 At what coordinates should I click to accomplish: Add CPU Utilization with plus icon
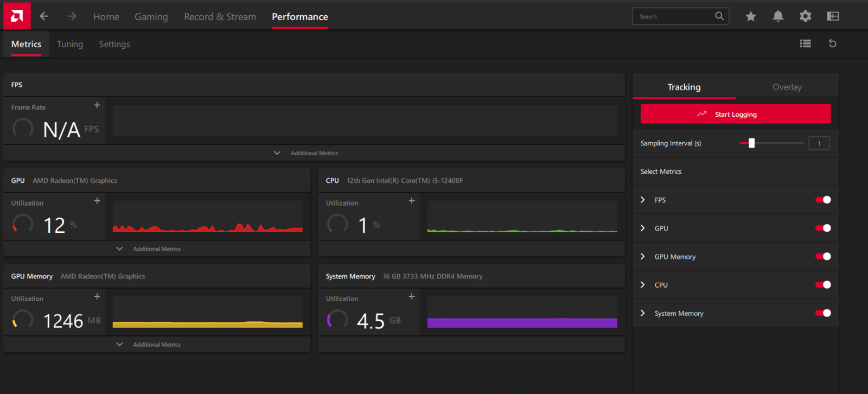[412, 201]
